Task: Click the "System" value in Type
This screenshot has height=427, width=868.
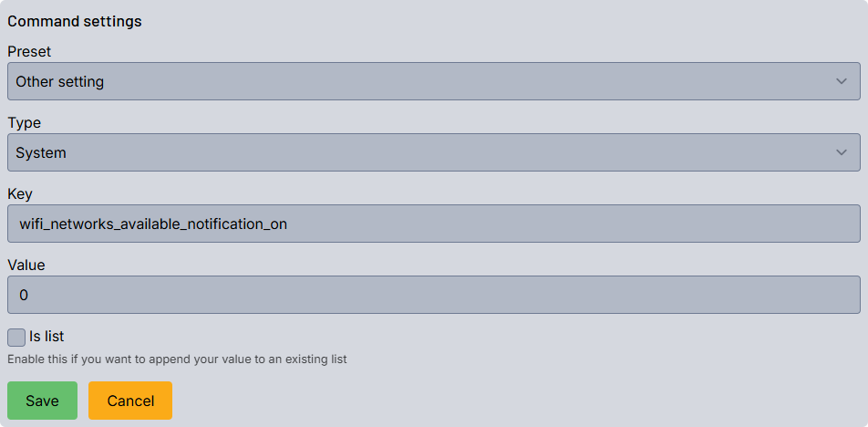Action: [41, 152]
